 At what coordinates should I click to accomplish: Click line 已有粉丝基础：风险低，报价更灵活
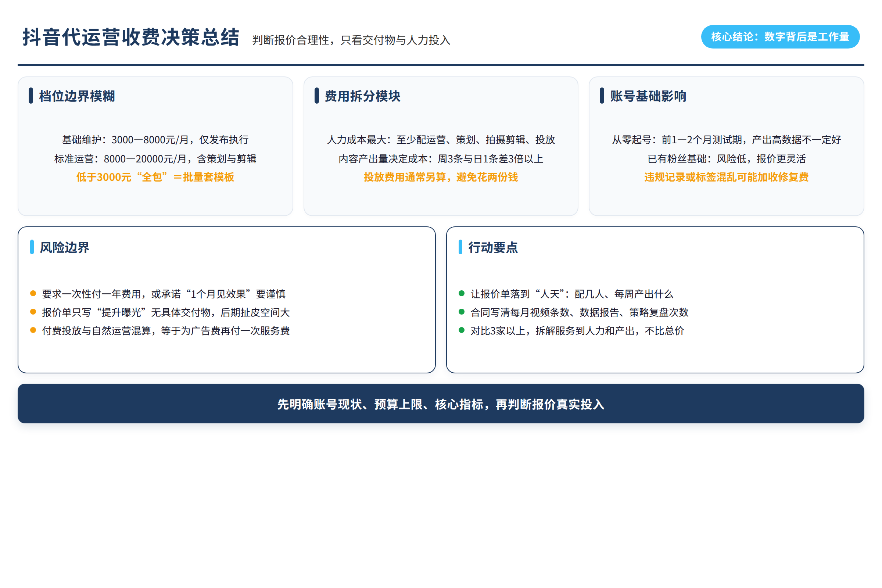click(x=727, y=159)
